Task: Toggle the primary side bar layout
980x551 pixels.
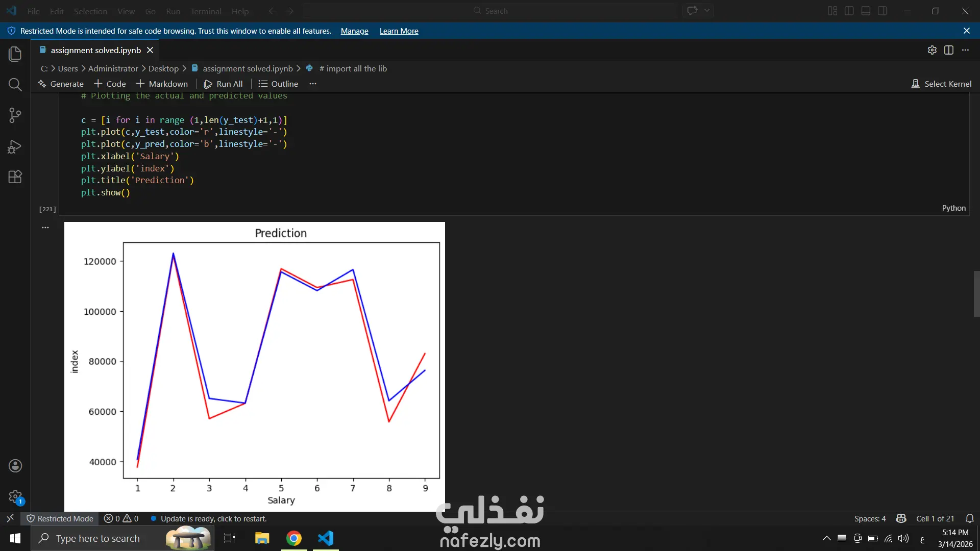Action: pyautogui.click(x=849, y=11)
